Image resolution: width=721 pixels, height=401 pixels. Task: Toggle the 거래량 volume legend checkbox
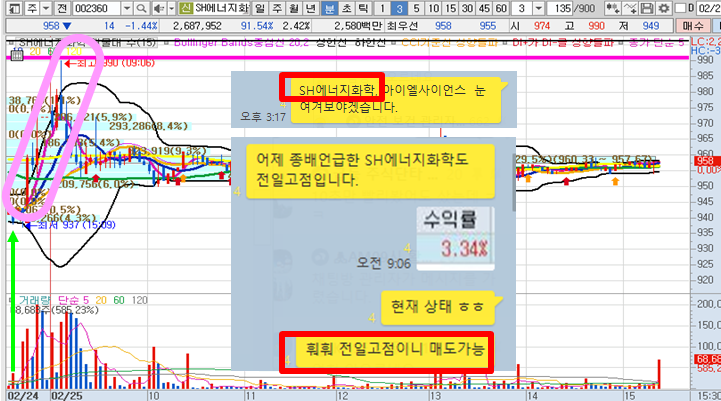pos(12,300)
